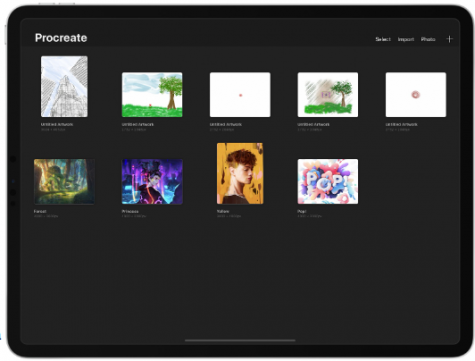Open the blue sky and tree landscape painting
Viewport: 475px width, 361px height.
pos(152,95)
